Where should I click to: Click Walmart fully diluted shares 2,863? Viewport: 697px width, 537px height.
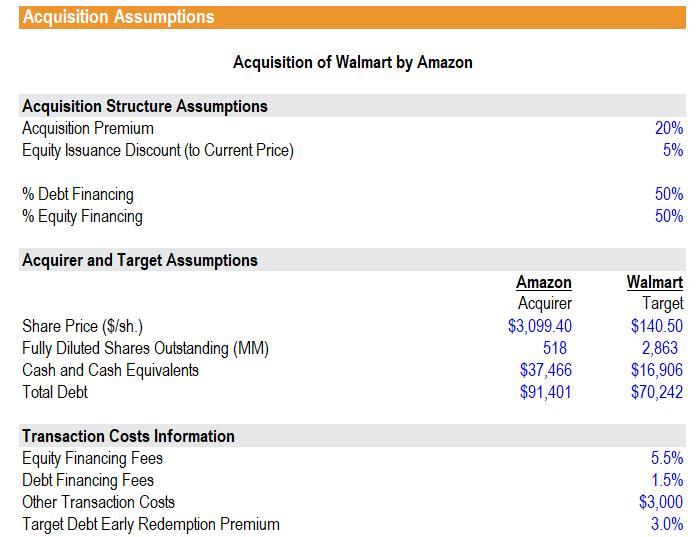tap(660, 348)
